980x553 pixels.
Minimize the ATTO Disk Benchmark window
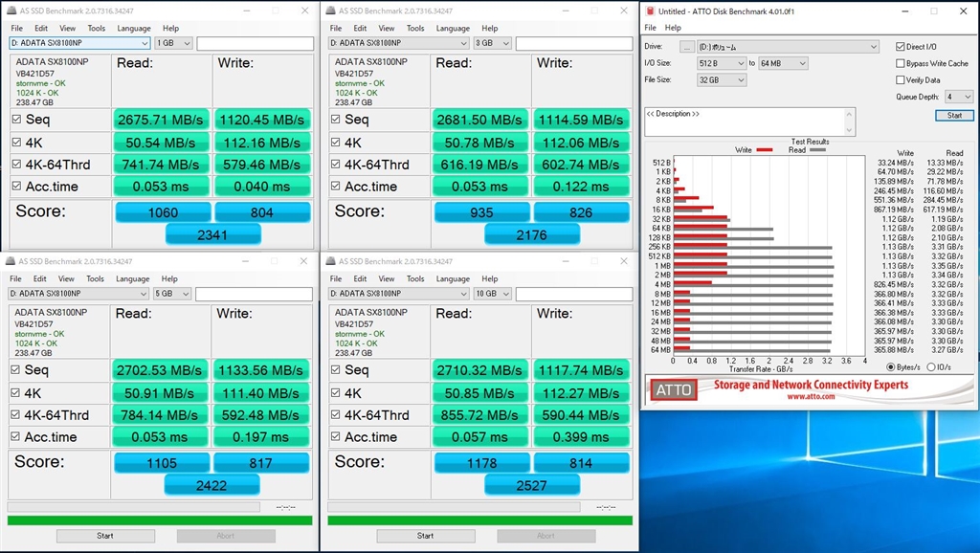[x=904, y=11]
